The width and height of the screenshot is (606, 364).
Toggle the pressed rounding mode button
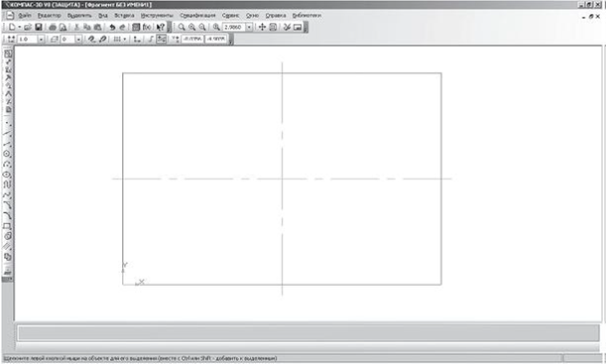[162, 39]
